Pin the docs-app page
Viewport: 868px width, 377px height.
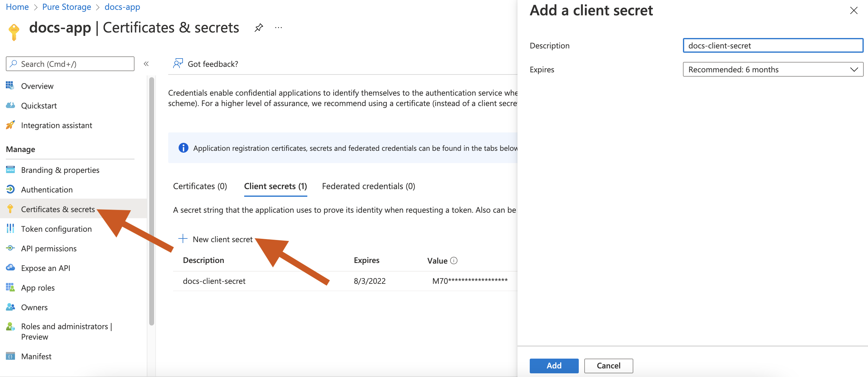click(259, 28)
